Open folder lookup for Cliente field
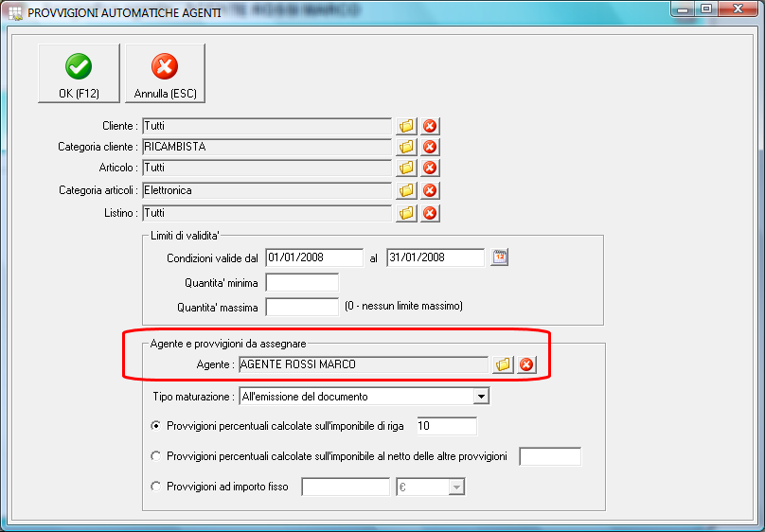Viewport: 765px width, 532px height. tap(406, 126)
